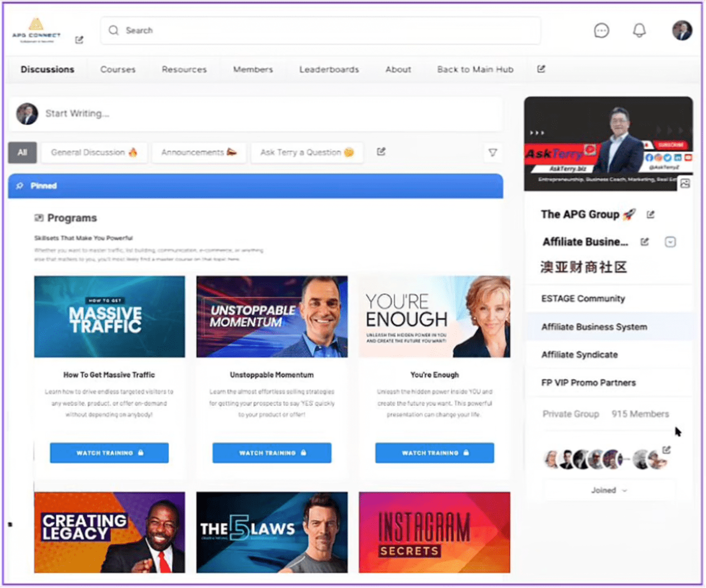
Task: Click the change cover image icon on the banner
Action: (x=685, y=183)
